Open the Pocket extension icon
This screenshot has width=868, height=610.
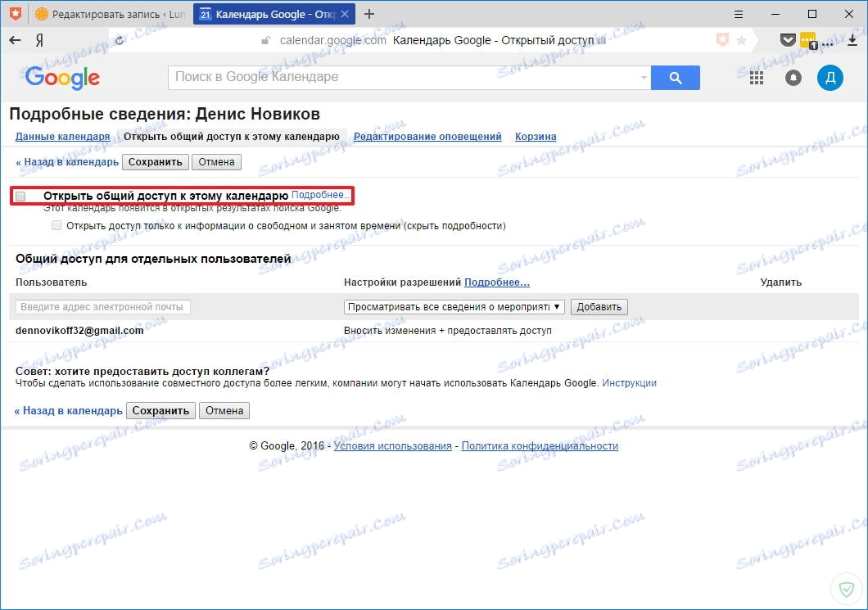[788, 40]
